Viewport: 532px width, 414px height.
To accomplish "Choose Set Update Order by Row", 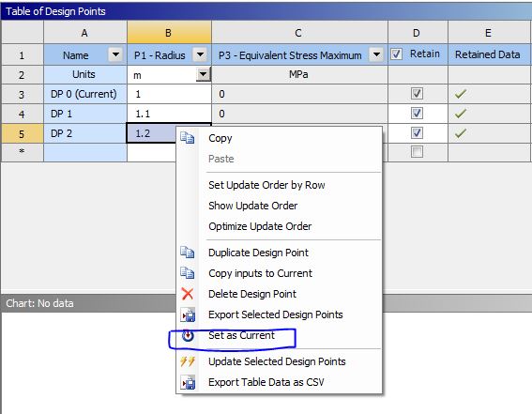I will click(279, 185).
